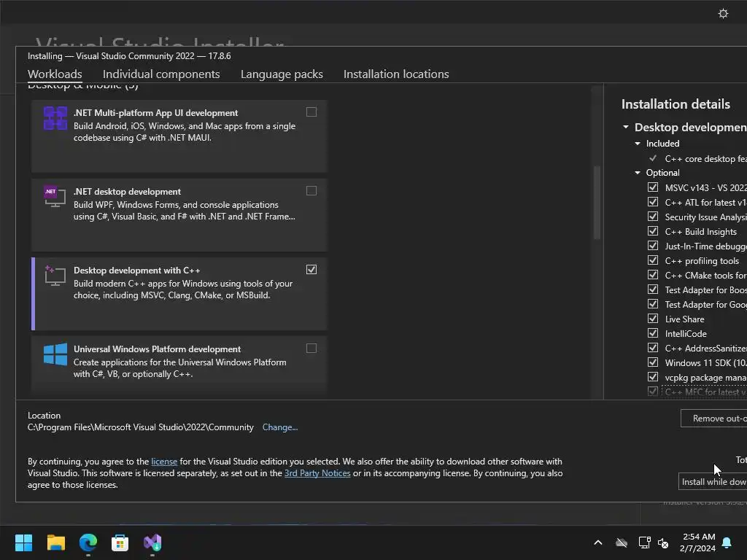Open the Install while downloading dropdown
This screenshot has width=747, height=560.
713,482
